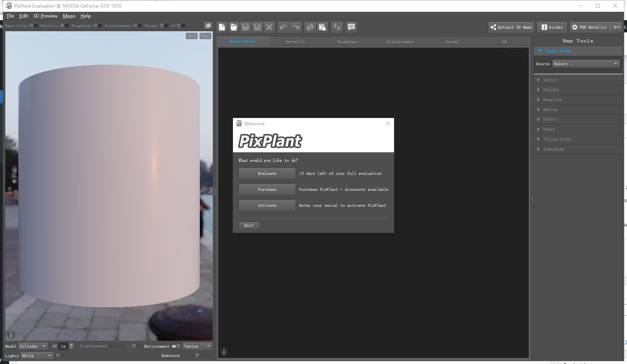Click the Undo arrow icon
This screenshot has width=627, height=364.
(284, 27)
